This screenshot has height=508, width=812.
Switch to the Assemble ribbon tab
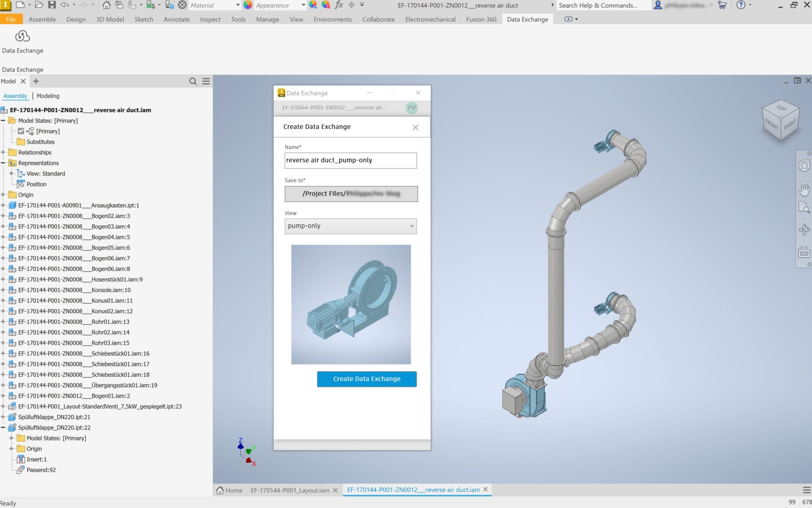[42, 19]
